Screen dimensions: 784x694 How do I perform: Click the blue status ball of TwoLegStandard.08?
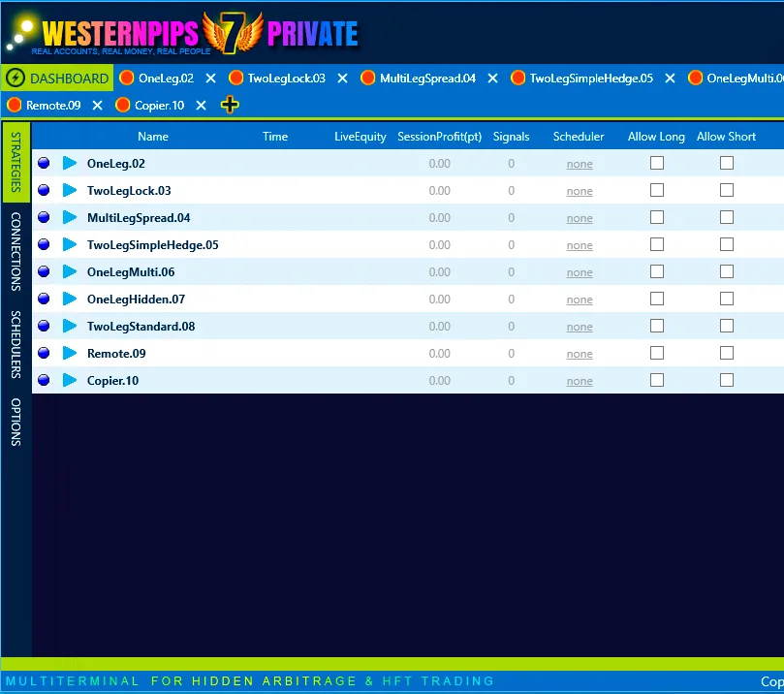44,326
